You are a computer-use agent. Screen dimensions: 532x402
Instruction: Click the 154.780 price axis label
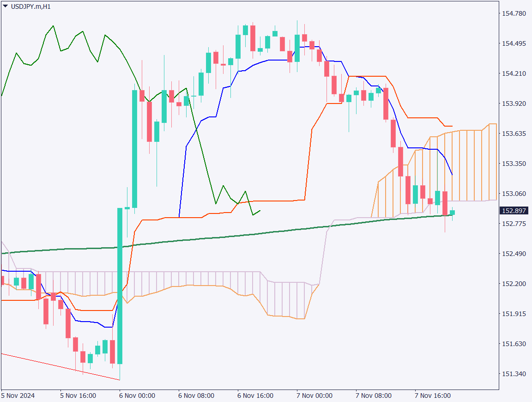pyautogui.click(x=514, y=13)
